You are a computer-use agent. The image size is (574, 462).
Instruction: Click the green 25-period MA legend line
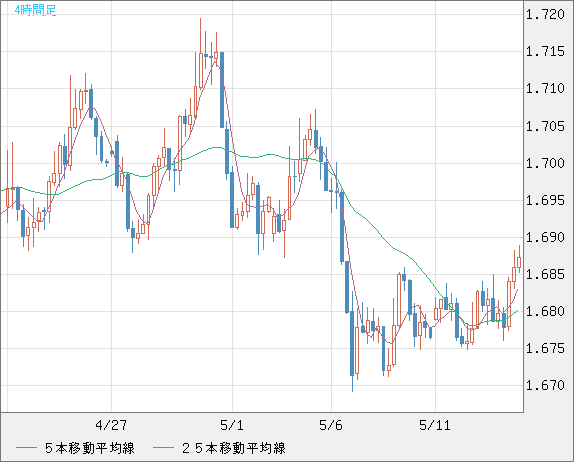[163, 448]
